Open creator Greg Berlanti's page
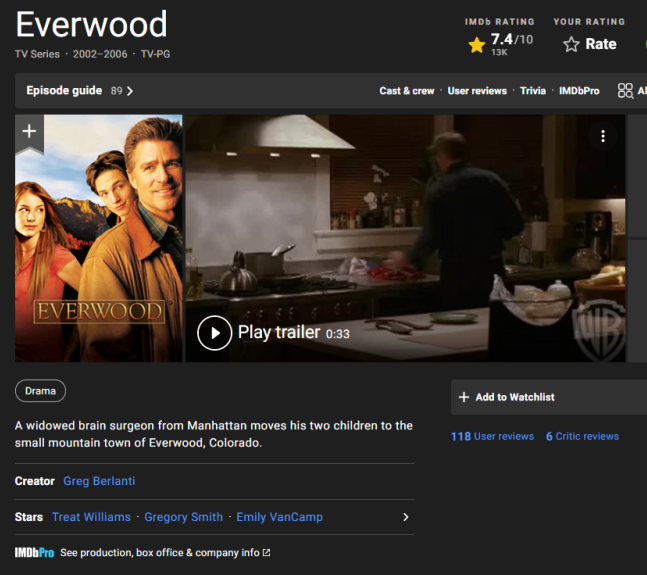This screenshot has width=647, height=575. pyautogui.click(x=99, y=481)
